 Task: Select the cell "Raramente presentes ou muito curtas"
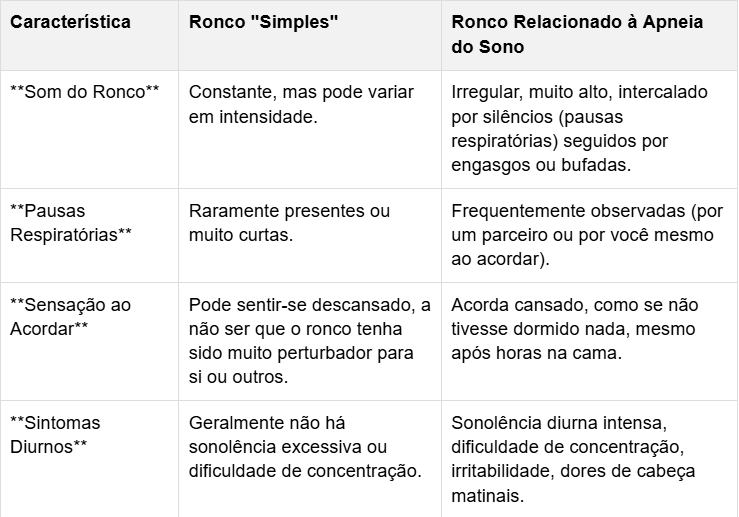click(289, 223)
